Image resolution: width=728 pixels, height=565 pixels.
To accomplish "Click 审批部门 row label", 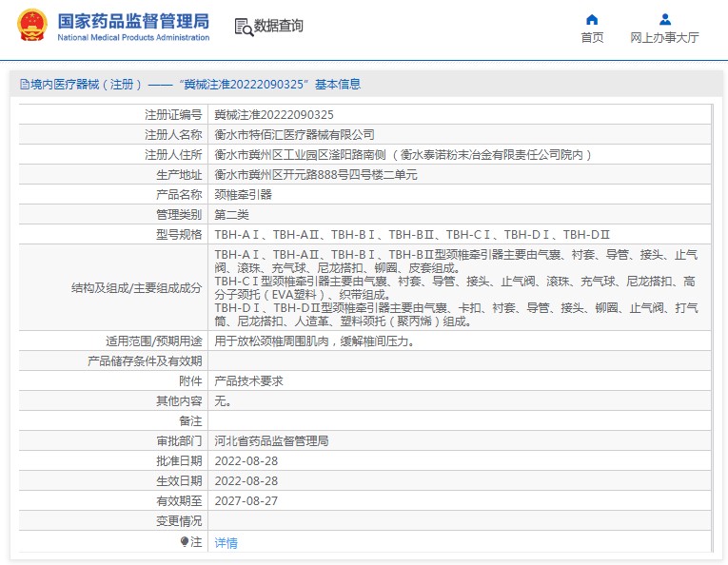I will (x=179, y=440).
